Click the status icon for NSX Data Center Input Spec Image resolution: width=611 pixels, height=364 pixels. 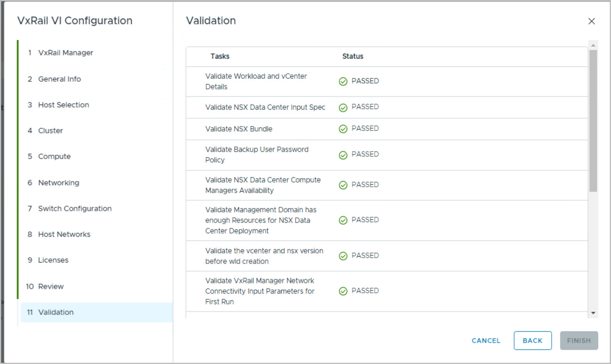(343, 107)
